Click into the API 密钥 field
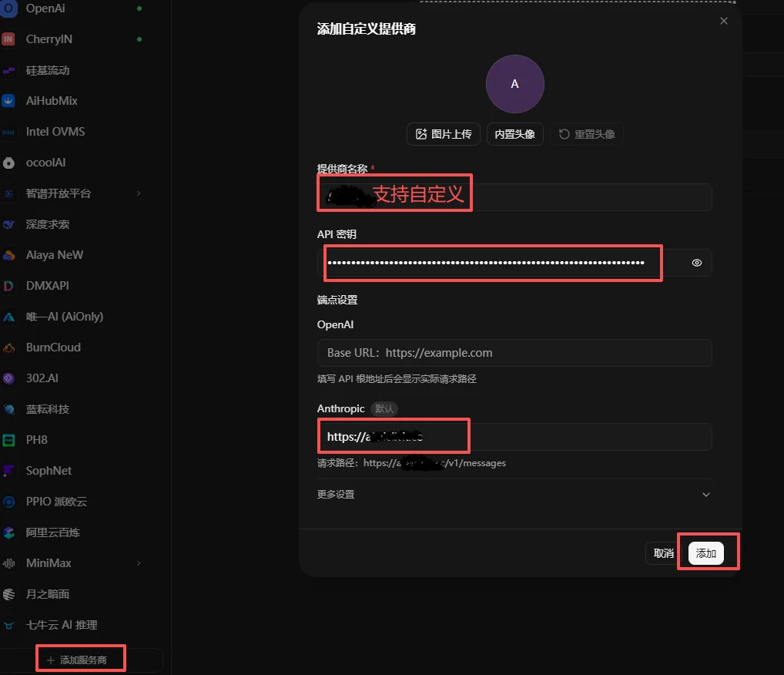Viewport: 784px width, 675px height. point(514,263)
